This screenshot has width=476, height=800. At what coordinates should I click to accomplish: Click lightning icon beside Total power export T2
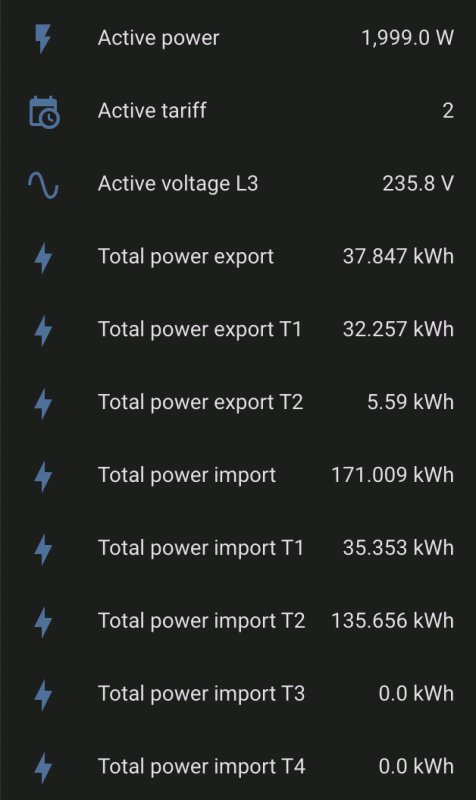pyautogui.click(x=43, y=403)
